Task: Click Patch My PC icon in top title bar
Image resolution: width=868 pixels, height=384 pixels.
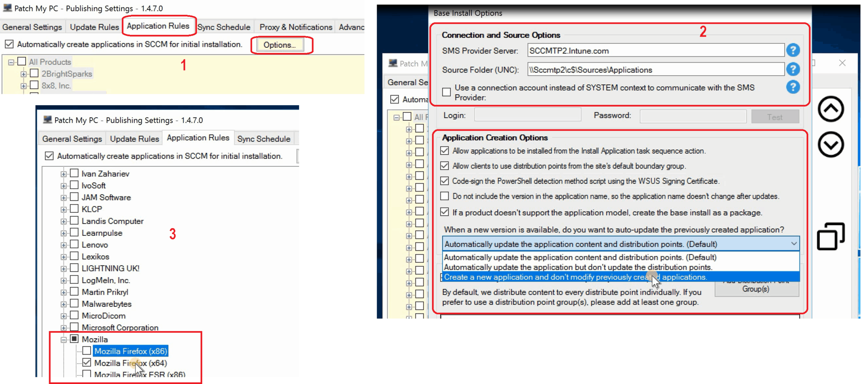Action: 7,8
